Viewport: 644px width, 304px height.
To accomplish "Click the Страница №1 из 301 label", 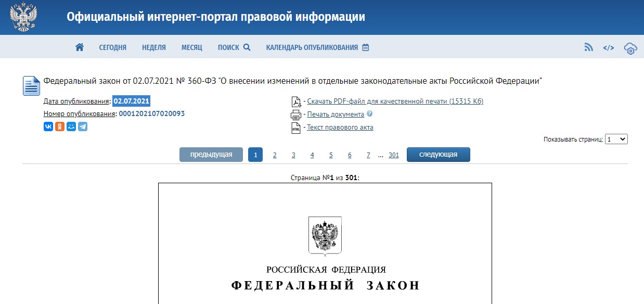I will 325,178.
